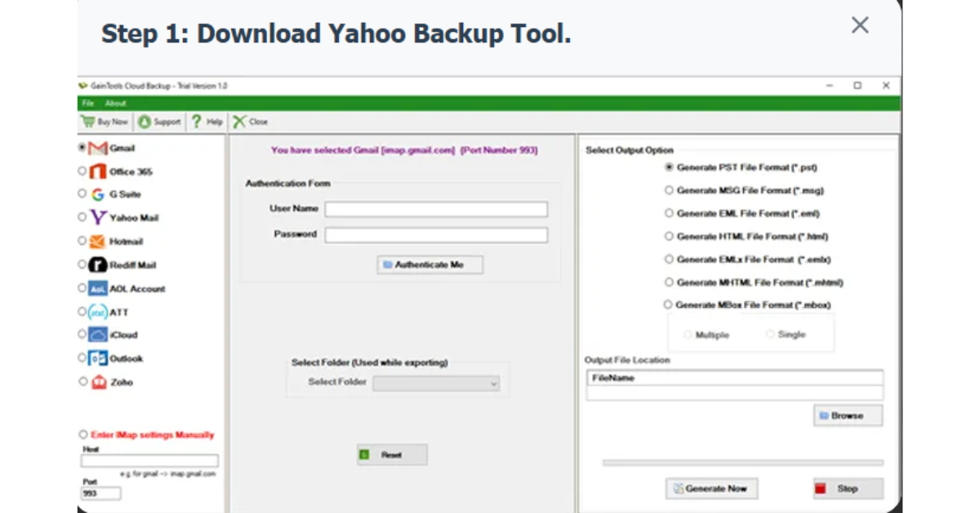Close the Step 1 dialog overlay
The width and height of the screenshot is (980, 513).
[860, 25]
